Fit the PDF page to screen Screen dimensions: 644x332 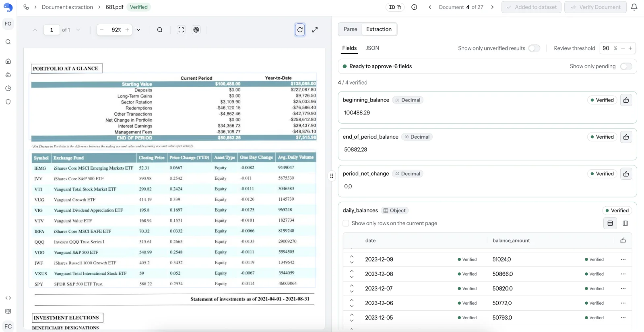[181, 30]
